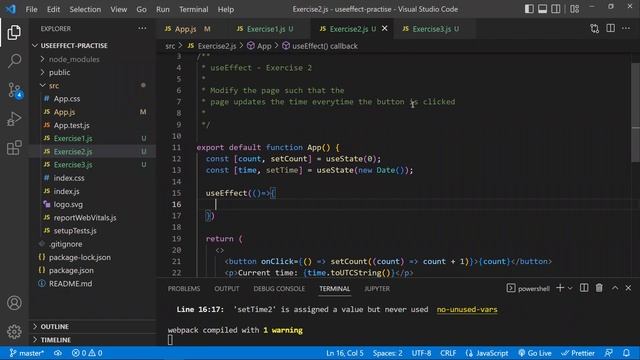640x360 pixels.
Task: Click Prettier in status bar
Action: click(x=578, y=353)
